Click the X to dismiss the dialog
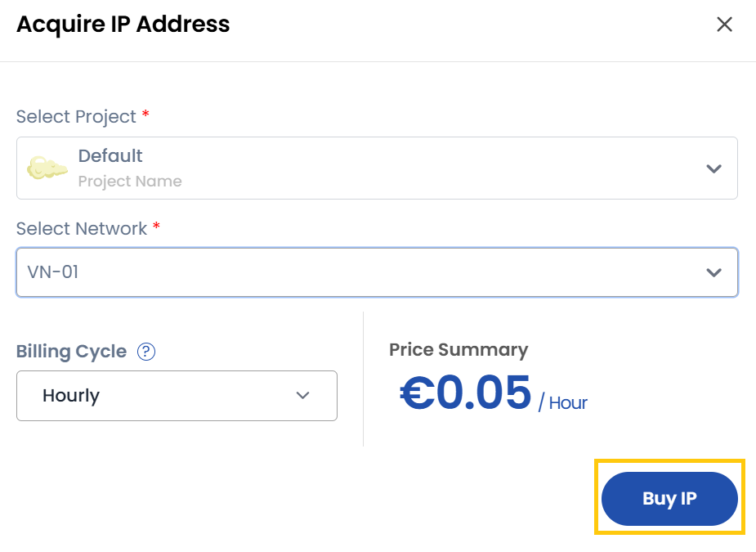Image resolution: width=756 pixels, height=552 pixels. (x=724, y=25)
